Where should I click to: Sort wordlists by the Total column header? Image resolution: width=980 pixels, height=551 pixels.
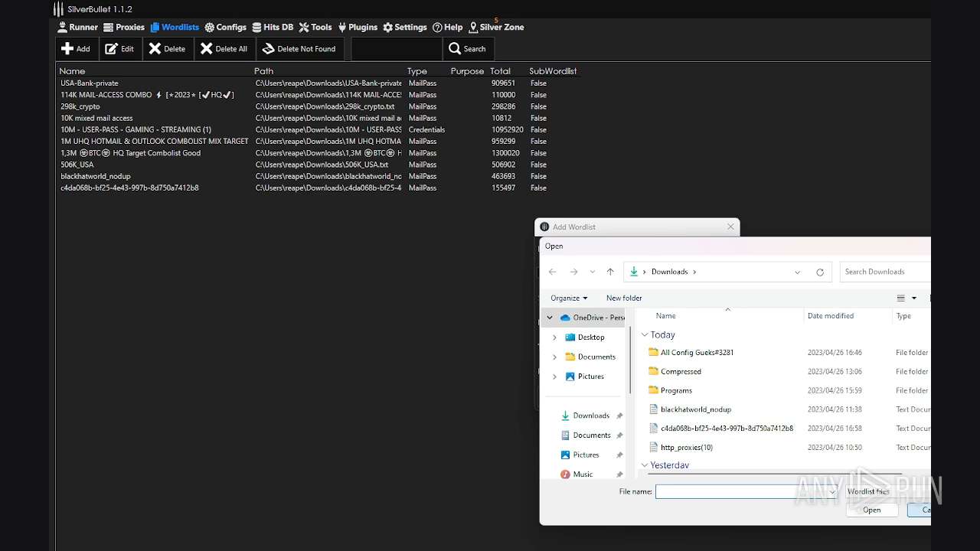click(x=500, y=71)
